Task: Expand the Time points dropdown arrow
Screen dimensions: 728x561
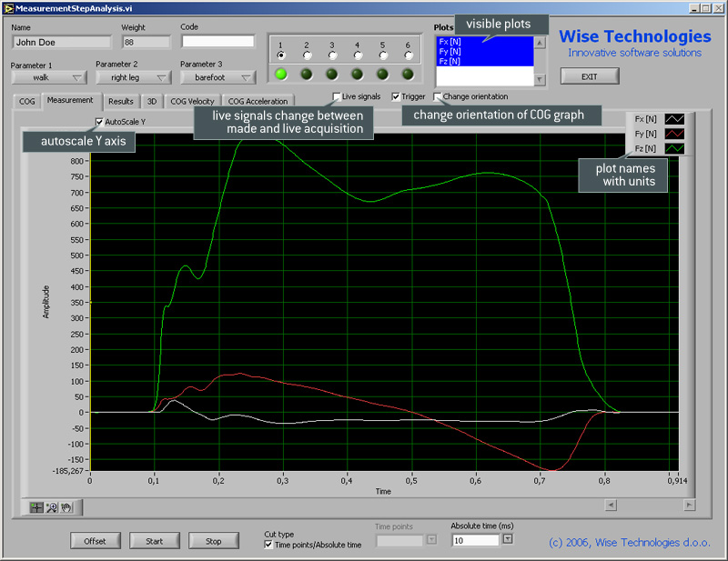Action: 431,540
